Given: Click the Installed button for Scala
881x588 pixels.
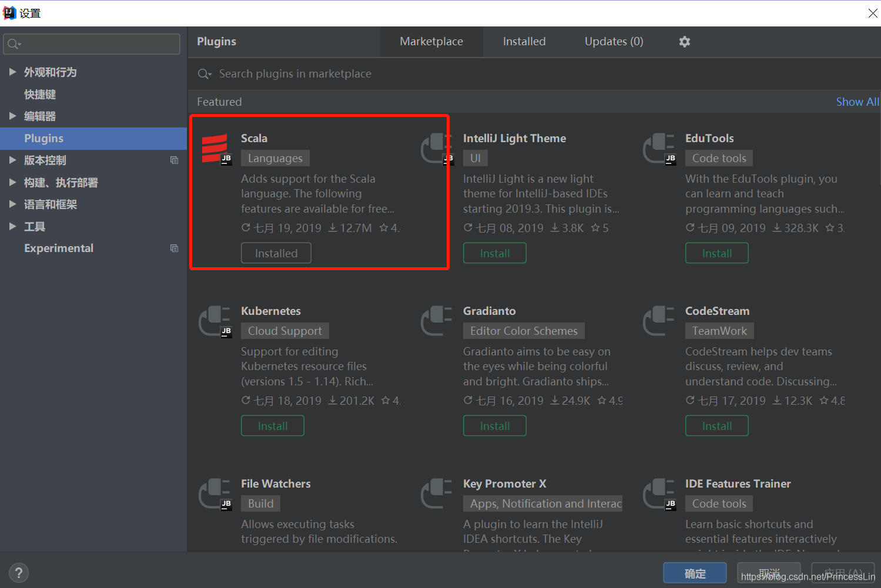Looking at the screenshot, I should 276,253.
